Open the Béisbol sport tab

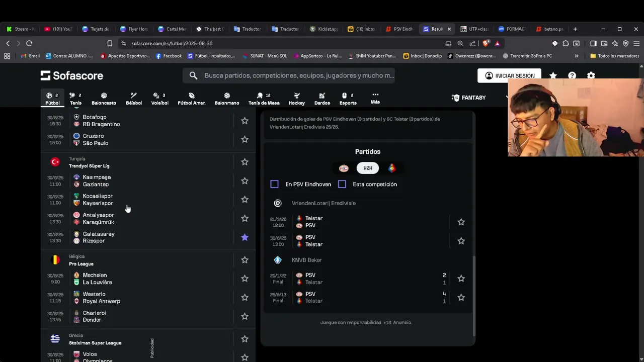(x=133, y=99)
